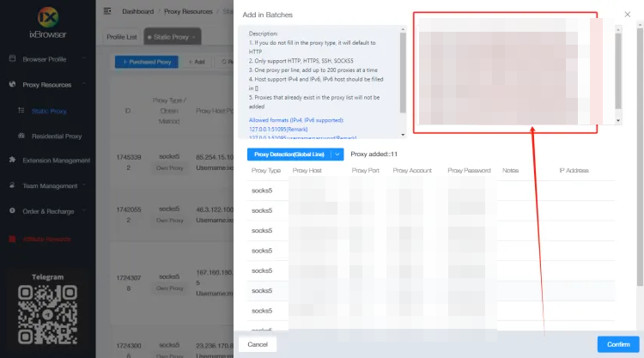
Task: Click 'Allowed formats (IPv4, IPv6 supported)' text
Action: click(x=296, y=120)
